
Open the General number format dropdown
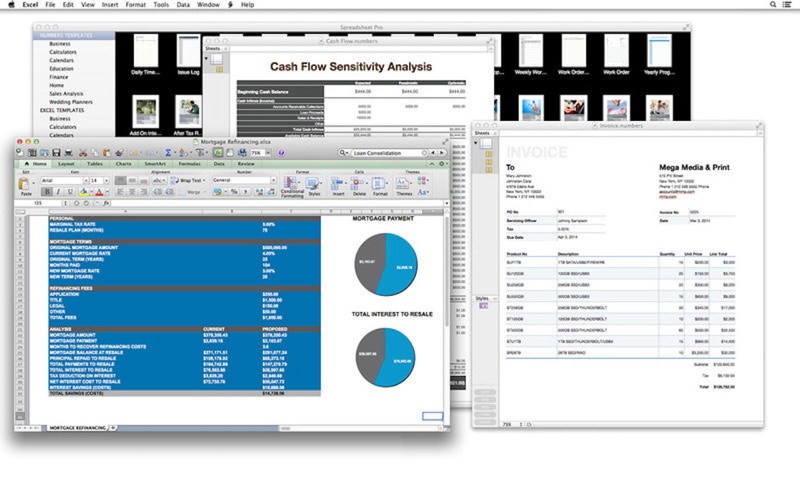click(x=273, y=180)
